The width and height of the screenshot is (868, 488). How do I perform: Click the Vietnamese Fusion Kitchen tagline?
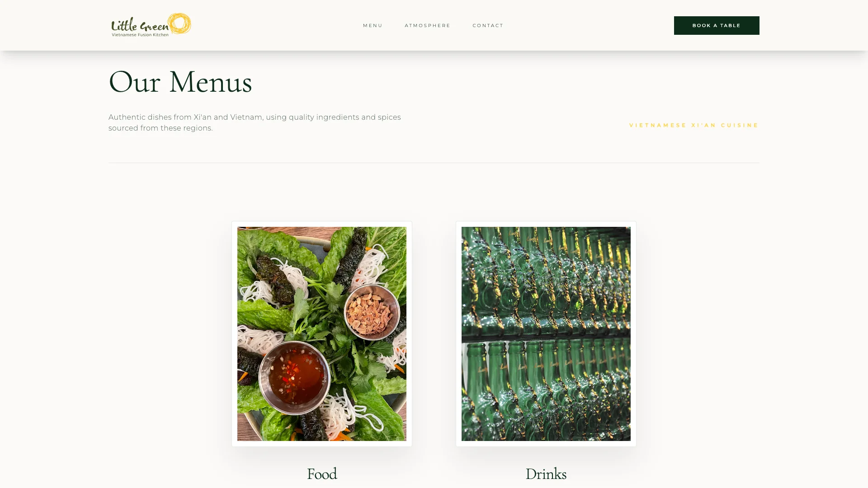click(x=140, y=35)
